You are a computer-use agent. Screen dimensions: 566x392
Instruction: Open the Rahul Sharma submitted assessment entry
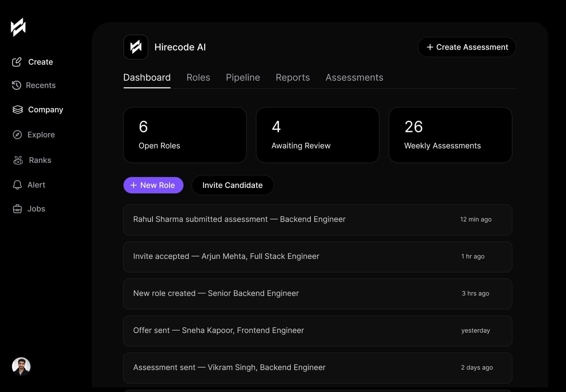(x=318, y=220)
